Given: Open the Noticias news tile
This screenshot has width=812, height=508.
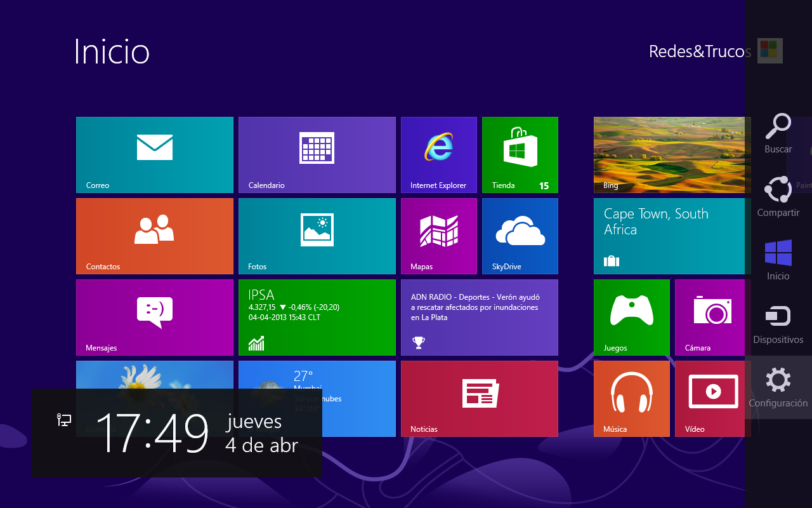Looking at the screenshot, I should click(480, 399).
